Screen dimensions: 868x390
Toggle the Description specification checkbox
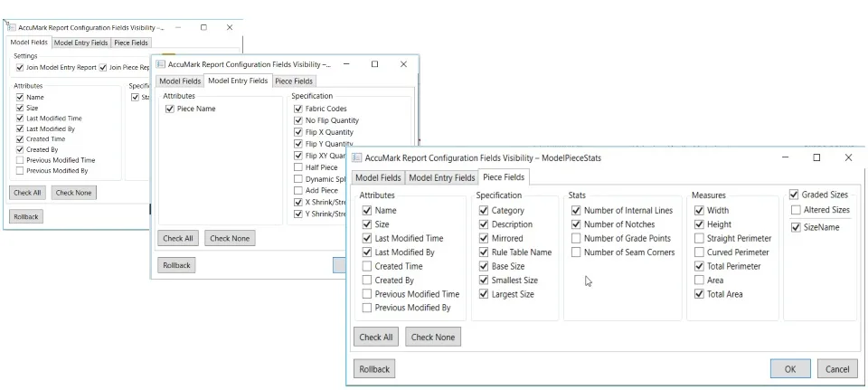click(483, 224)
